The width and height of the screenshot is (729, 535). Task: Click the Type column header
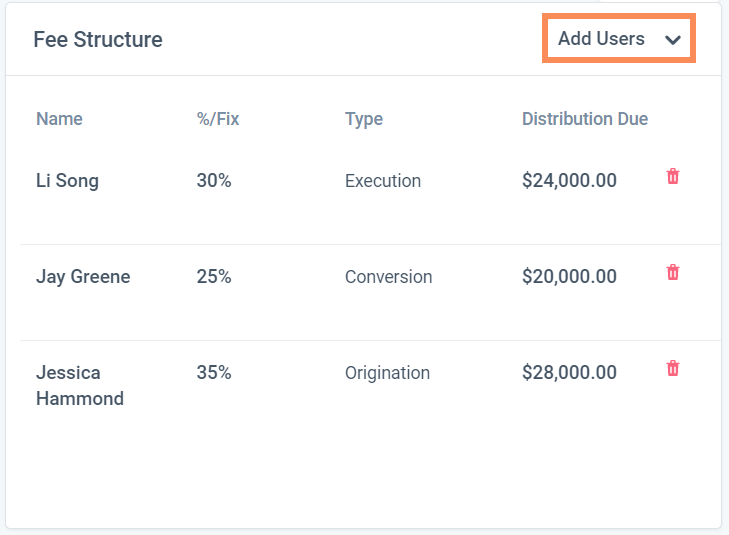(364, 119)
